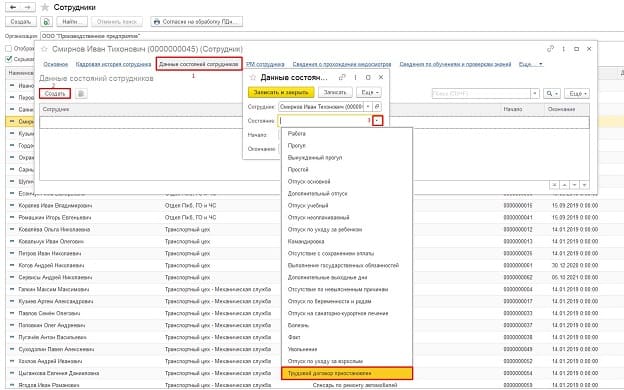
Task: Expand Ещё menu in Данные состоян… dialog
Action: tap(369, 92)
